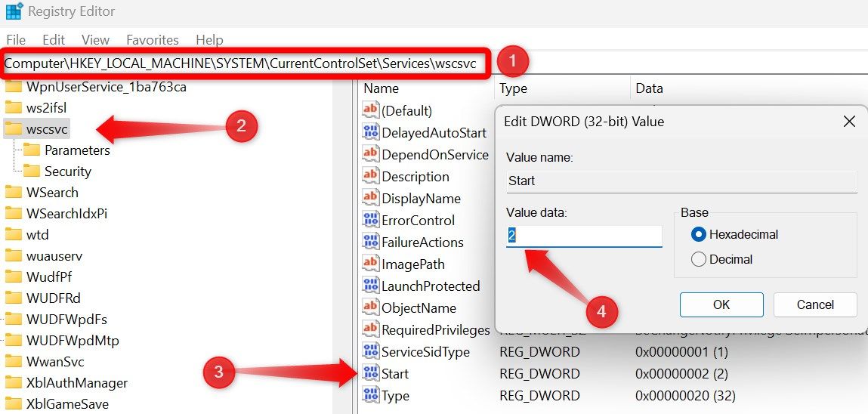This screenshot has width=868, height=414.
Task: Click the Registry Editor app icon
Action: (x=14, y=11)
